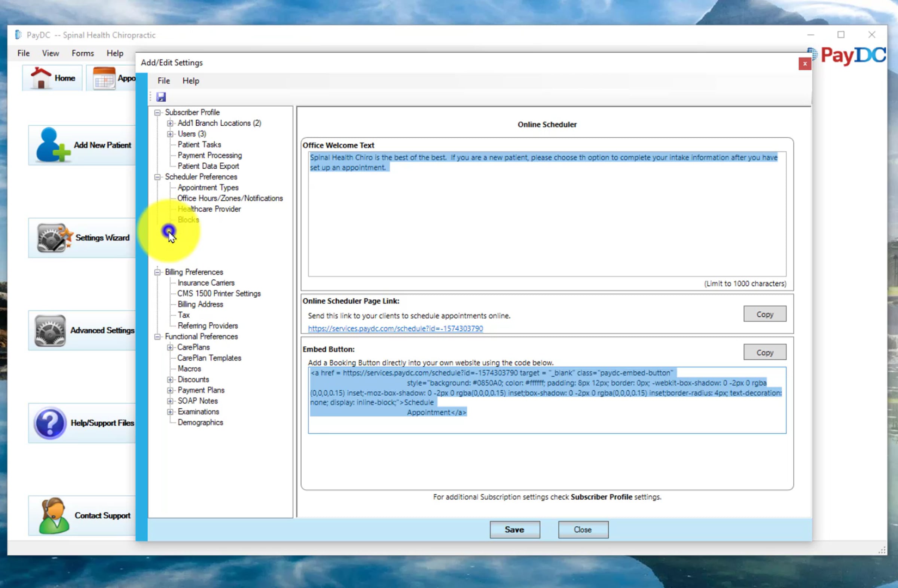Copy the Online Scheduler Page Link
This screenshot has width=898, height=588.
point(765,314)
